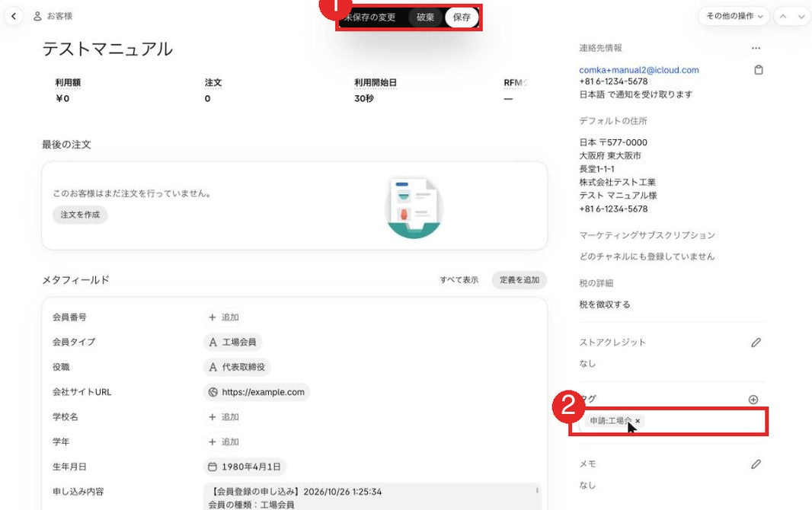Click the 申し込み内容 text area
The image size is (812, 510).
tap(372, 496)
